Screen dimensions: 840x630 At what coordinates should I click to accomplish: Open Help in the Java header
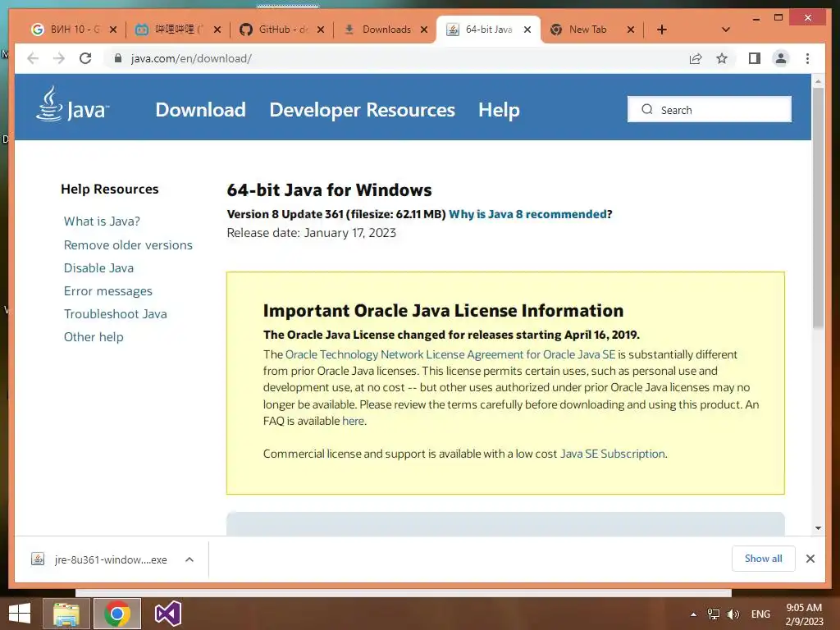(x=499, y=110)
